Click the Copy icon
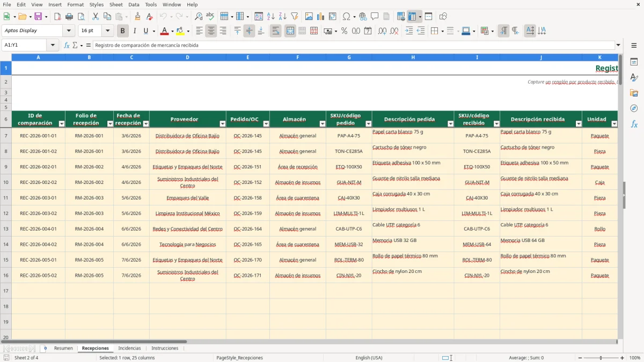The image size is (644, 362). coord(107,17)
